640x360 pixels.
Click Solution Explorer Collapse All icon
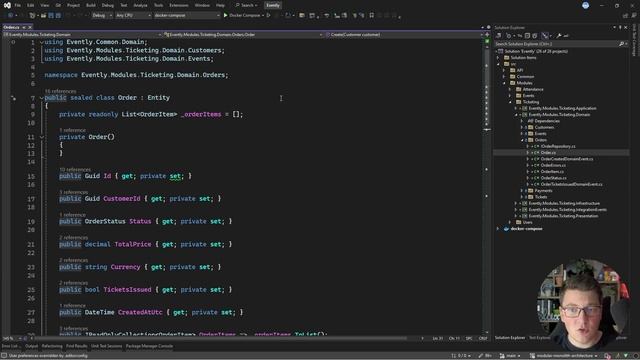527,36
